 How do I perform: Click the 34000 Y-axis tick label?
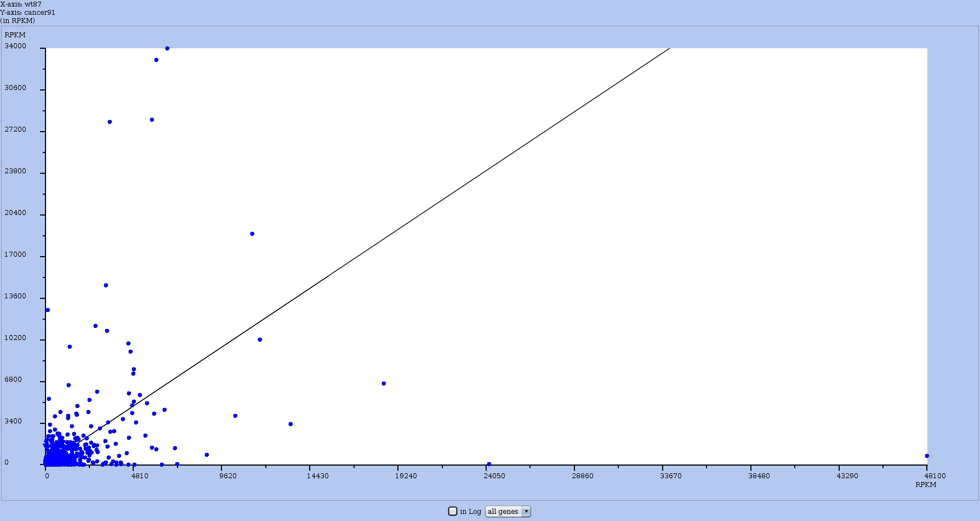click(15, 46)
